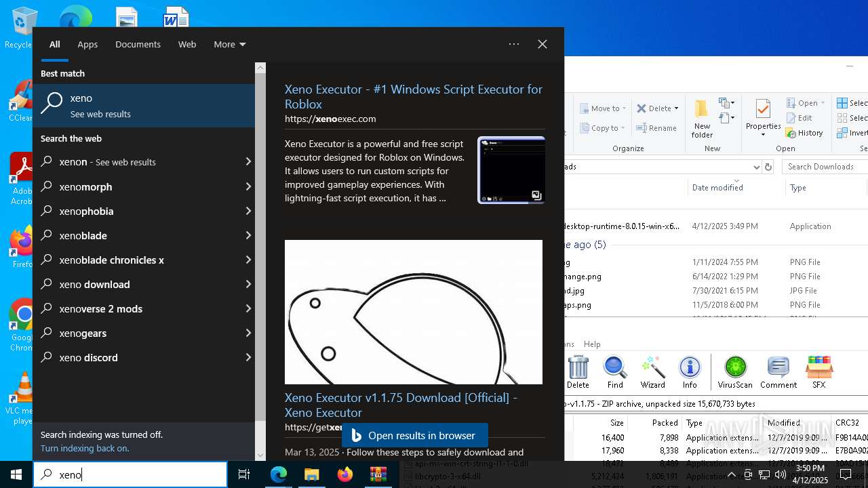Create SFX archive in WinRAR
The image size is (868, 488).
click(818, 372)
